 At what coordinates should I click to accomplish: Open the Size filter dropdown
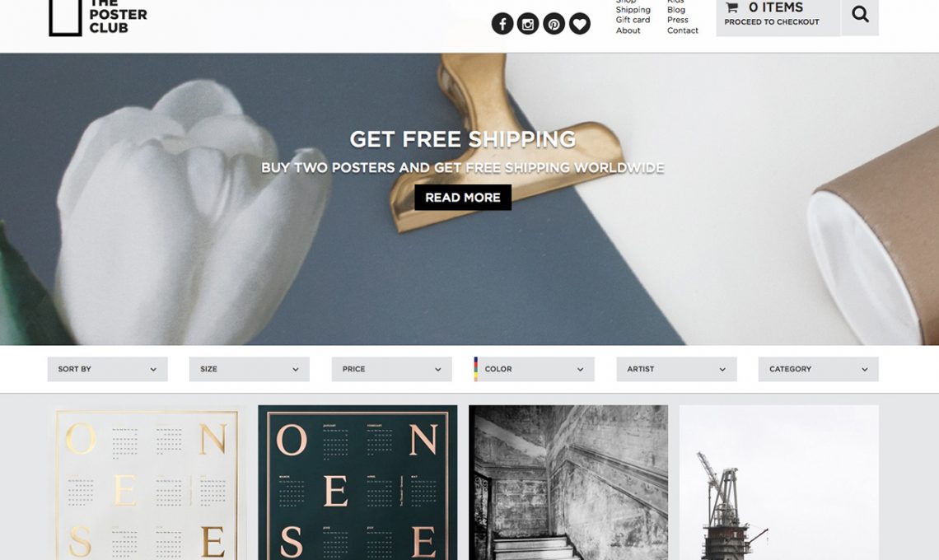[250, 370]
